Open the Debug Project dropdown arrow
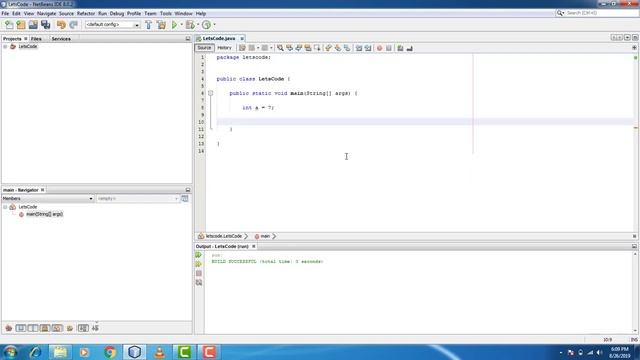Viewport: 640px width, 360px height. pos(198,25)
